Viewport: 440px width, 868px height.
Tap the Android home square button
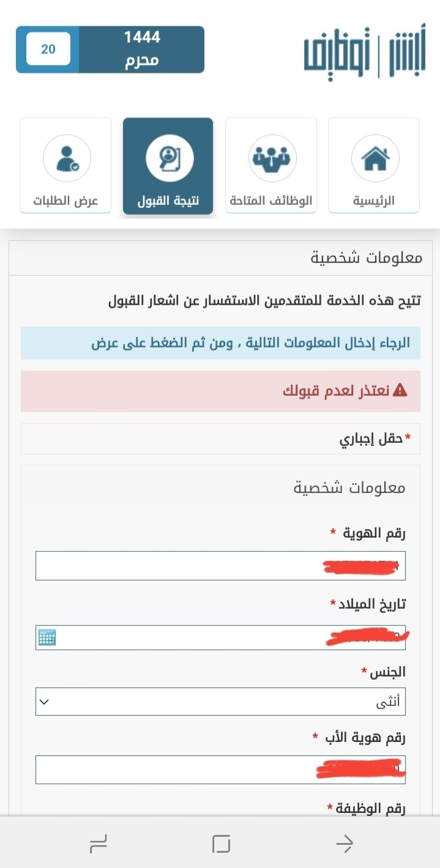(x=221, y=845)
